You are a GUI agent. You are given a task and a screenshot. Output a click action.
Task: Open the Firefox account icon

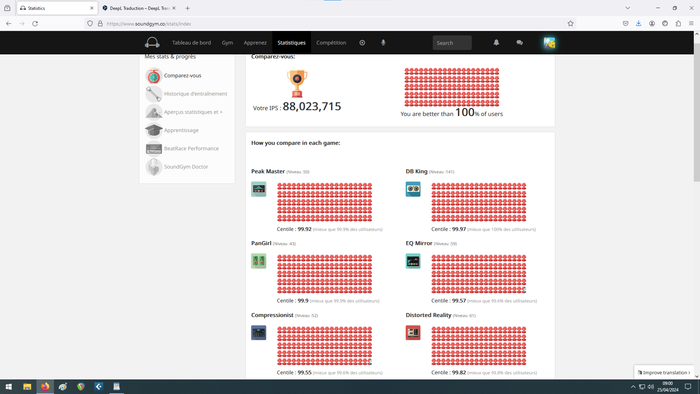[652, 24]
